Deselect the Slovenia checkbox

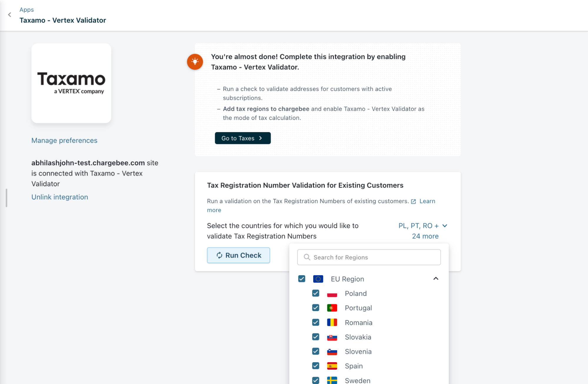click(x=316, y=351)
